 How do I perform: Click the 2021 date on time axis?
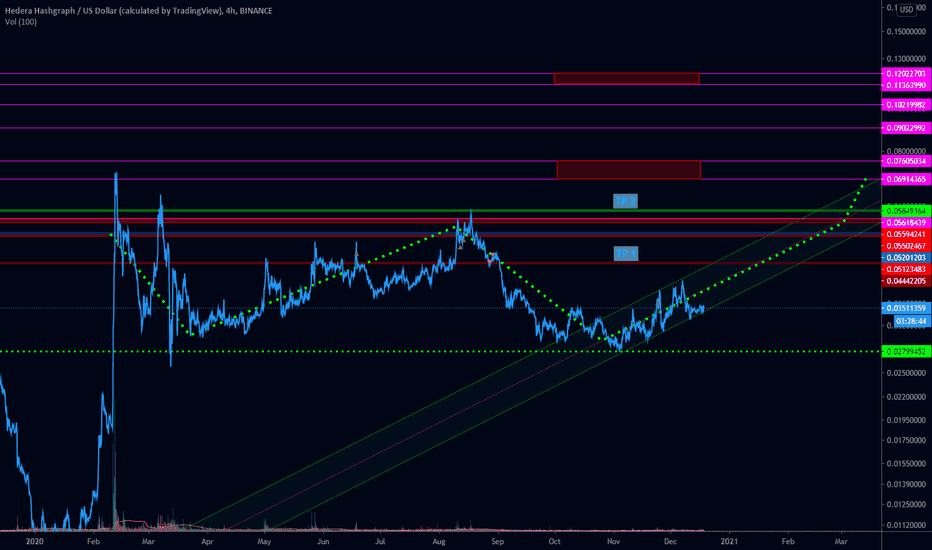tap(729, 541)
